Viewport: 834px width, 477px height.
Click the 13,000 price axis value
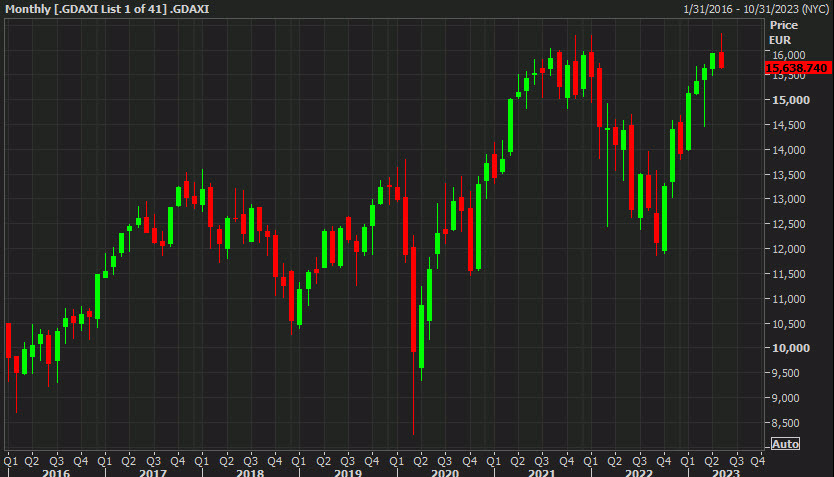coord(788,199)
